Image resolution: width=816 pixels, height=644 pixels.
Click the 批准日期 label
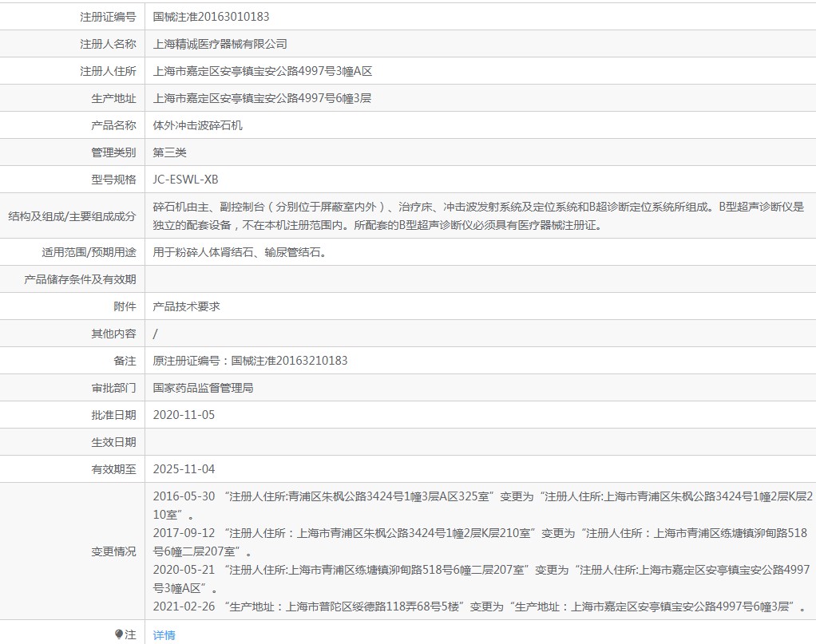113,415
